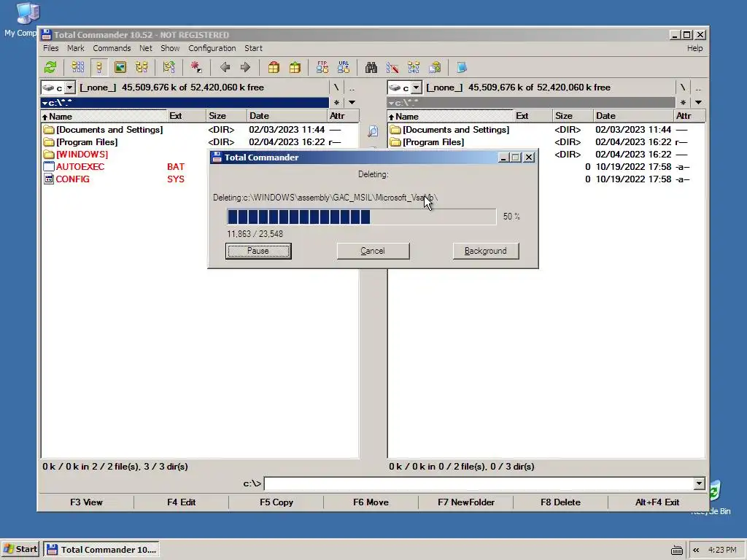Click the AUTOEXEC.BAT file icon

tap(49, 167)
